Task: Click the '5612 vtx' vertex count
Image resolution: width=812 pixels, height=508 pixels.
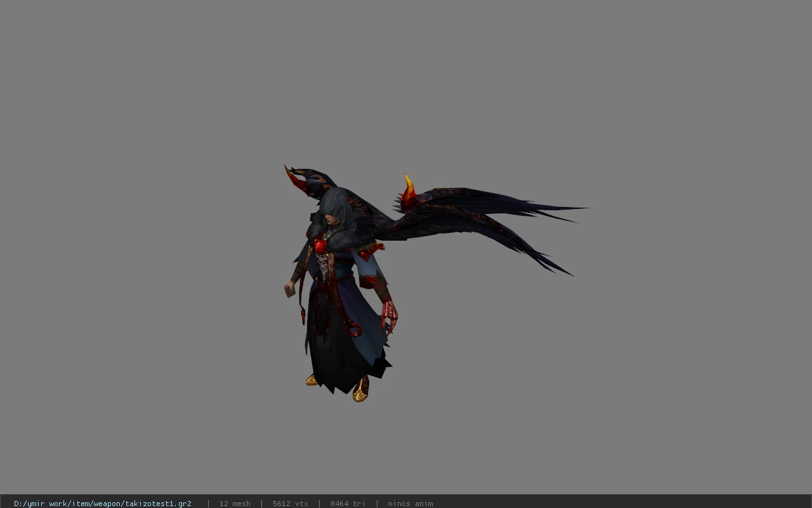Action: 291,504
